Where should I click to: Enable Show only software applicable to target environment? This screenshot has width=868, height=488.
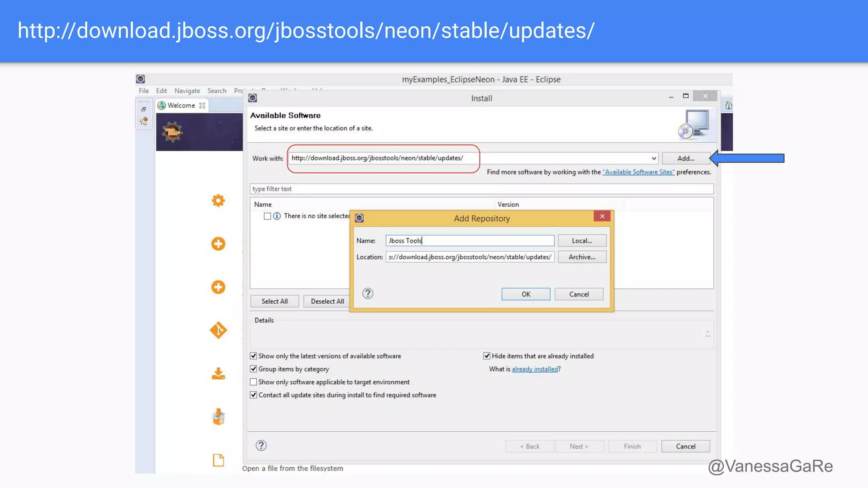pos(253,382)
